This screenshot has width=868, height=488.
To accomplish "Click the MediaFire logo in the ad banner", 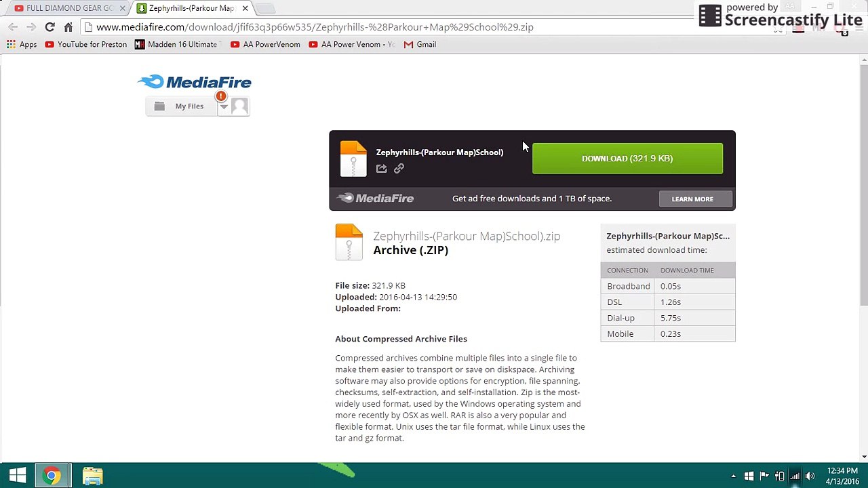I will (376, 199).
